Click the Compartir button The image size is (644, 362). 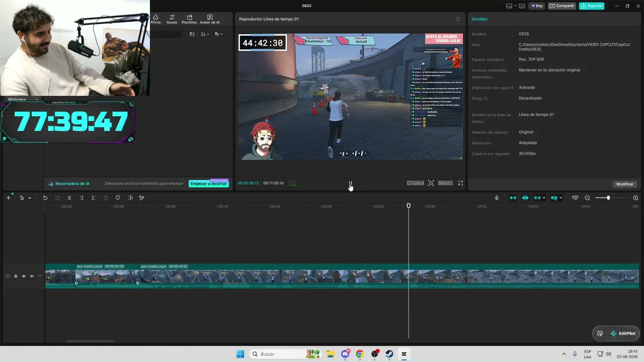coord(562,6)
